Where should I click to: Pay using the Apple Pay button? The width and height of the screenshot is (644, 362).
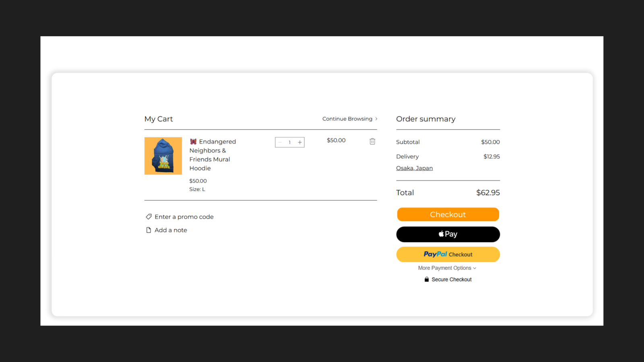pyautogui.click(x=448, y=234)
